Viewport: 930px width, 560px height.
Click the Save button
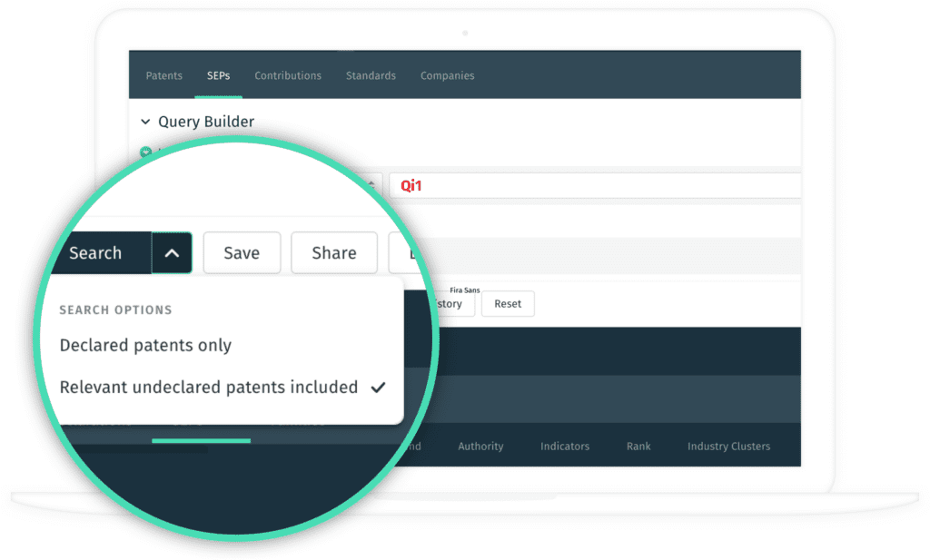[x=242, y=253]
